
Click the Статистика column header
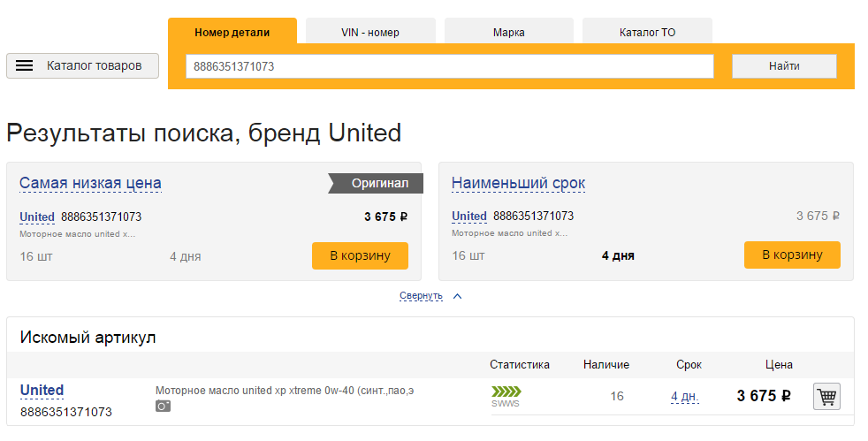[519, 365]
